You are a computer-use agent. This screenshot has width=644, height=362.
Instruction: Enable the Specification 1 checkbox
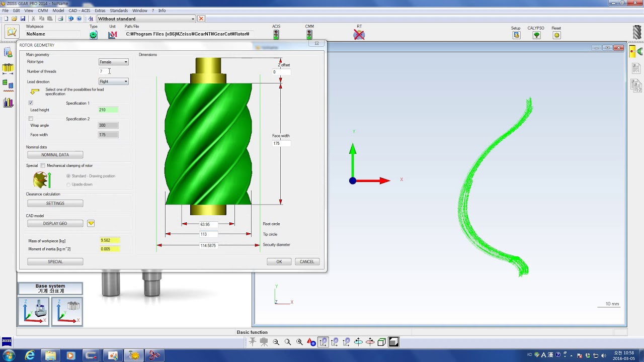coord(31,103)
